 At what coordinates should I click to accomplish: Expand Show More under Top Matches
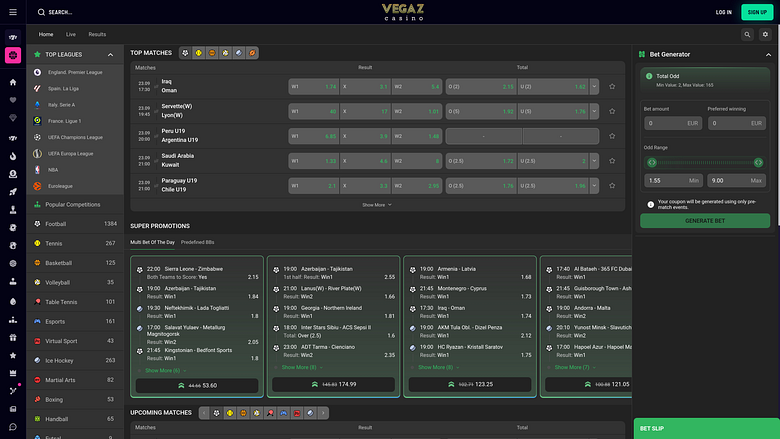(377, 205)
